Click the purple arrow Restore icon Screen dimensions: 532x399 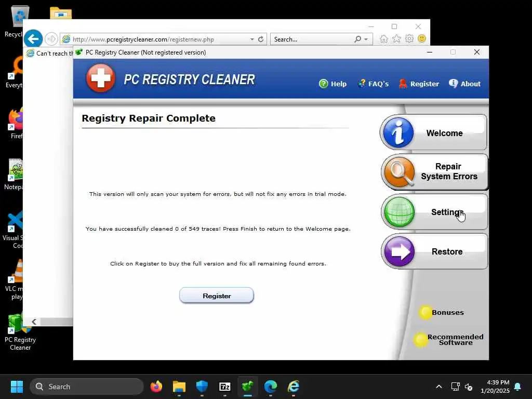(400, 251)
